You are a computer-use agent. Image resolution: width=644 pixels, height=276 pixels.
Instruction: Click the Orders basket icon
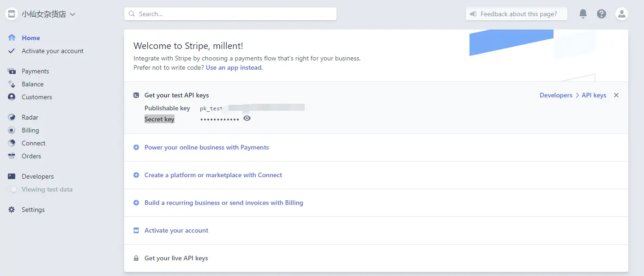[x=12, y=156]
